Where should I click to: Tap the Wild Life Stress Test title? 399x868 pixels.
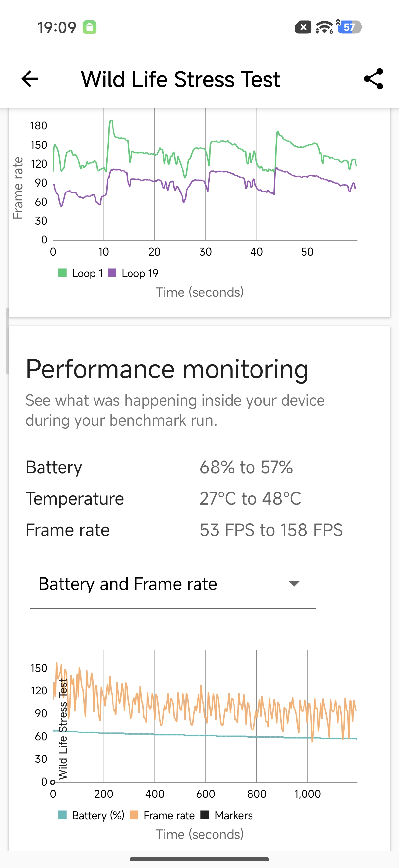tap(181, 79)
